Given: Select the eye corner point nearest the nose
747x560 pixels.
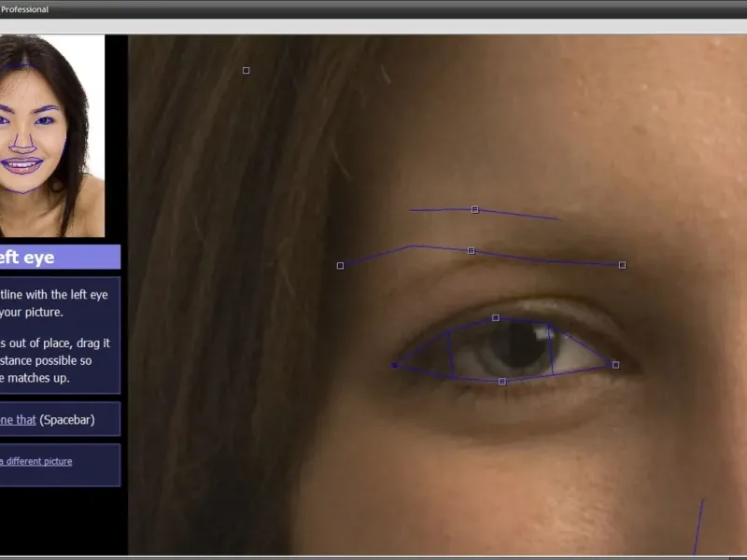Looking at the screenshot, I should point(615,365).
